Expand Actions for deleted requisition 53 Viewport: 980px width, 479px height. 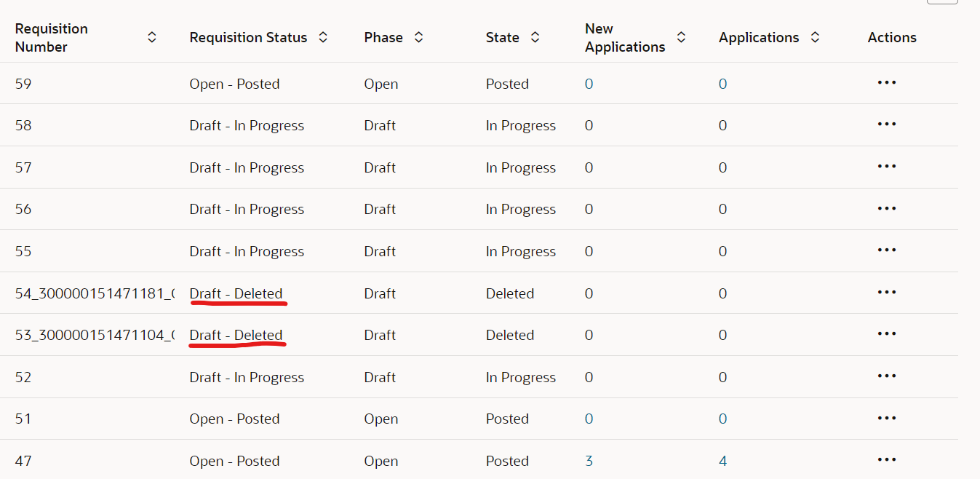click(x=886, y=334)
